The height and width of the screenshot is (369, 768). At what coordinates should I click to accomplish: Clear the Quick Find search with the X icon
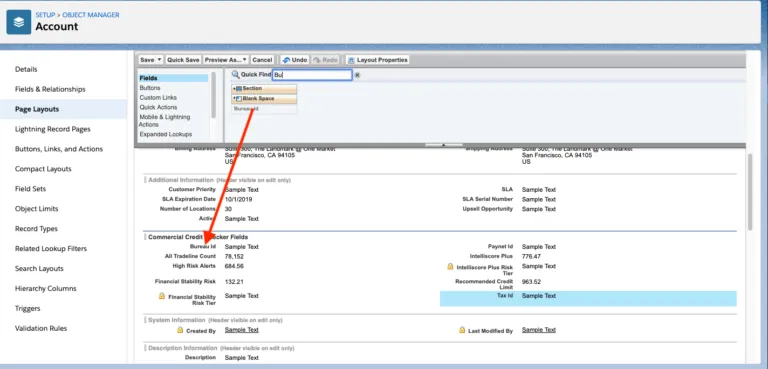[357, 75]
